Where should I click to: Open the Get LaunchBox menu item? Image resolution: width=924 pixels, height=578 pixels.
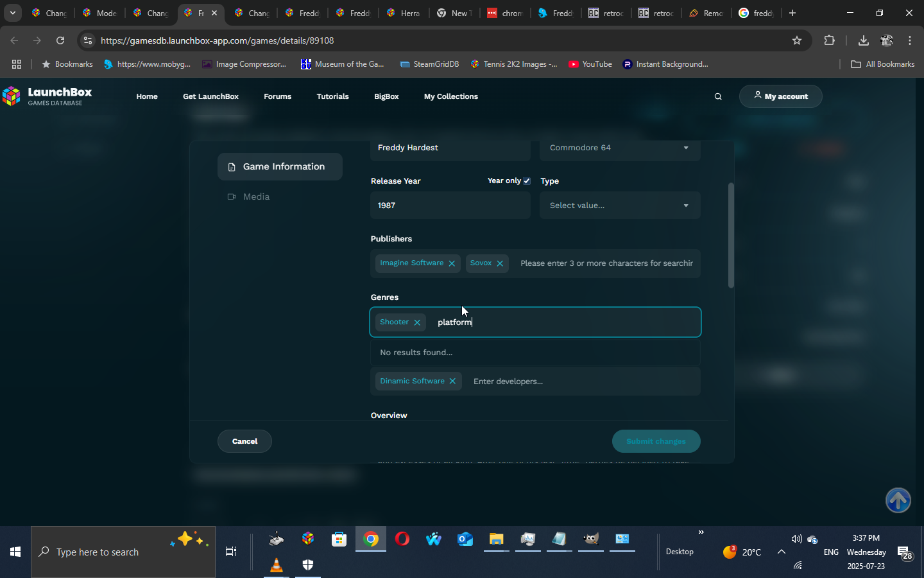[210, 96]
